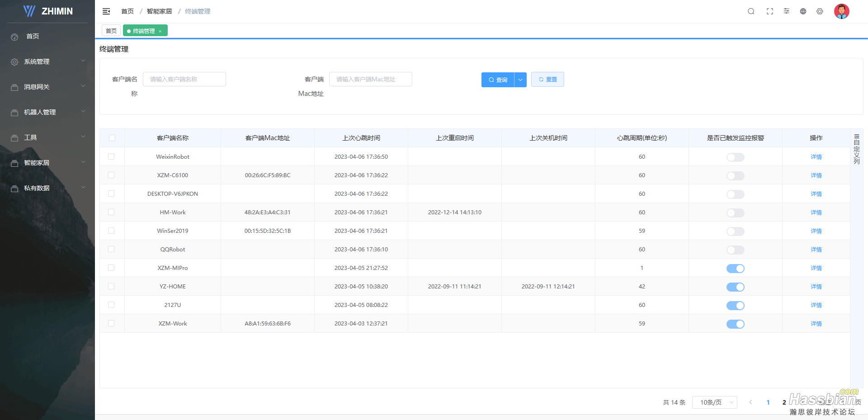Disable the monitor alarm switch for 2127U
Image resolution: width=868 pixels, height=420 pixels.
(735, 306)
